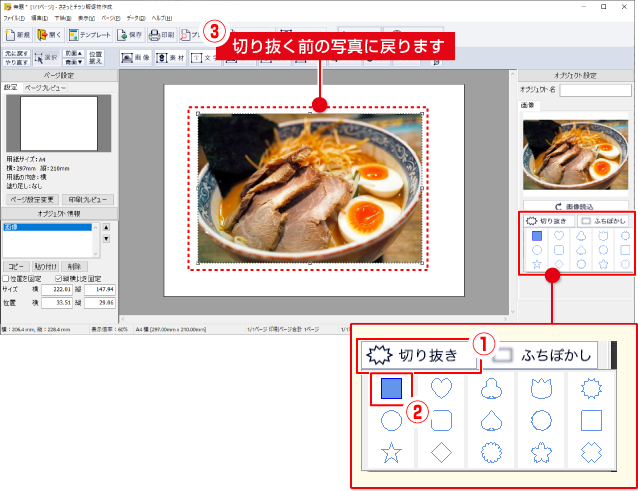Screen dimensions: 638x491
Task: Click the canvas vertical scrollbar
Action: pos(512,193)
